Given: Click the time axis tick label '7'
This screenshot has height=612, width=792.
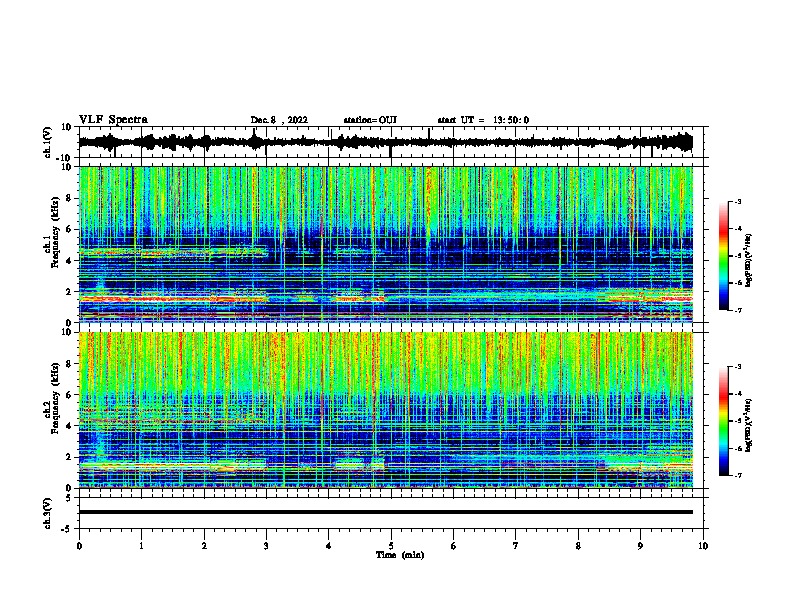Looking at the screenshot, I should (516, 546).
